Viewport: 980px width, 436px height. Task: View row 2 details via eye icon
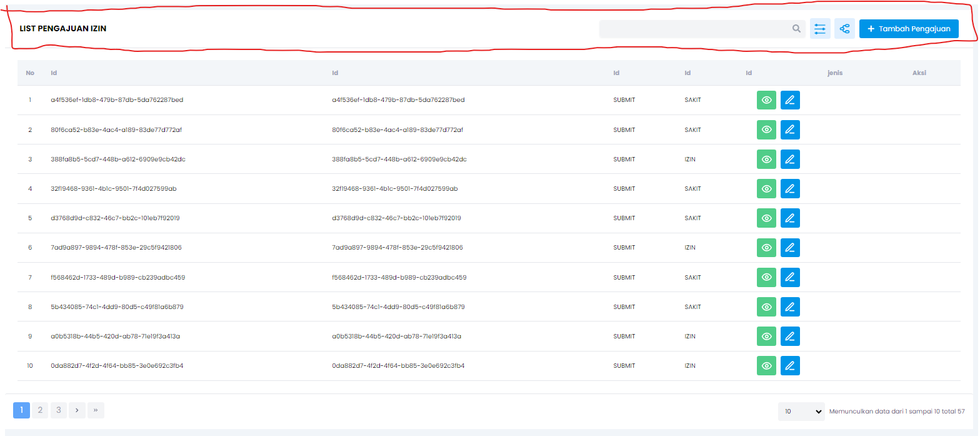click(766, 129)
